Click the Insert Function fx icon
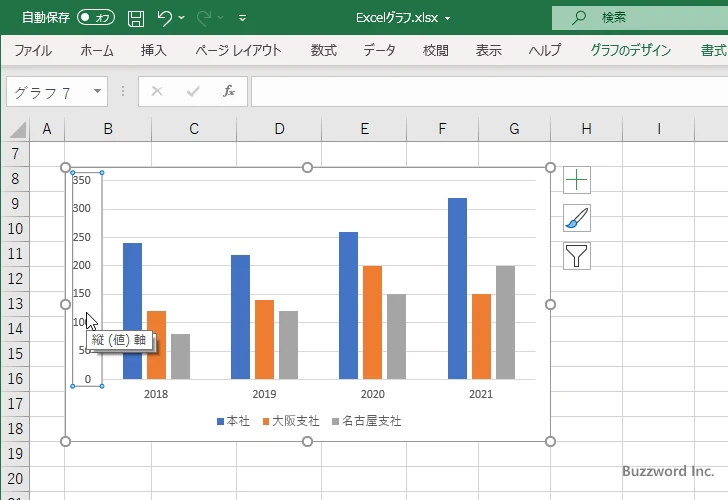728x500 pixels. (229, 91)
